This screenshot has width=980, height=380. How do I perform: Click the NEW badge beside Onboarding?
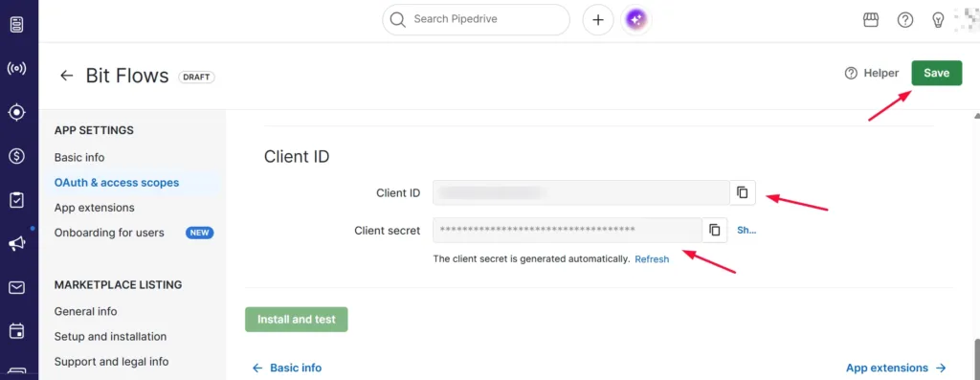point(199,233)
